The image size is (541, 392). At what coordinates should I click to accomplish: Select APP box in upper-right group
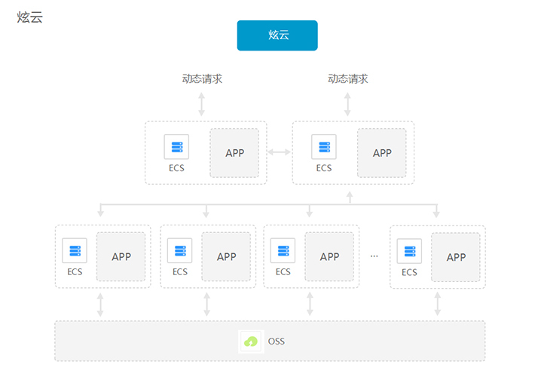pos(382,153)
